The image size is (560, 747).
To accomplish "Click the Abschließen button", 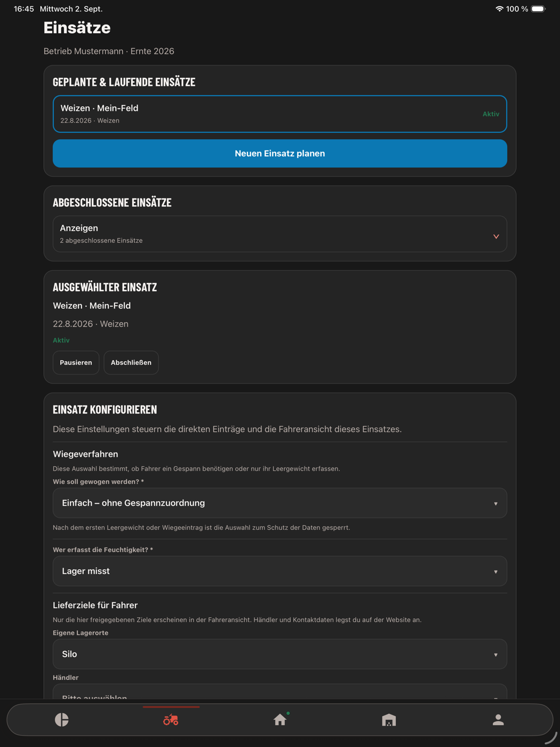I will click(x=131, y=363).
